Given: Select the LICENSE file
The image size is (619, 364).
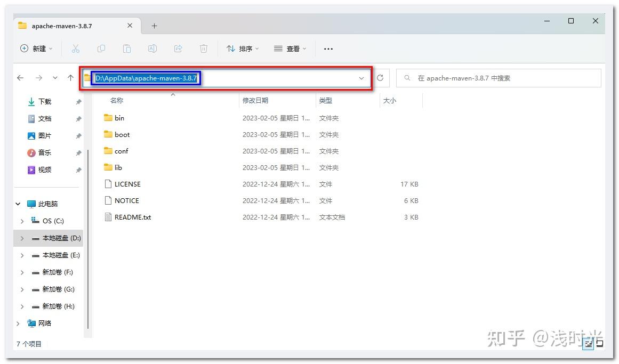Looking at the screenshot, I should (127, 184).
